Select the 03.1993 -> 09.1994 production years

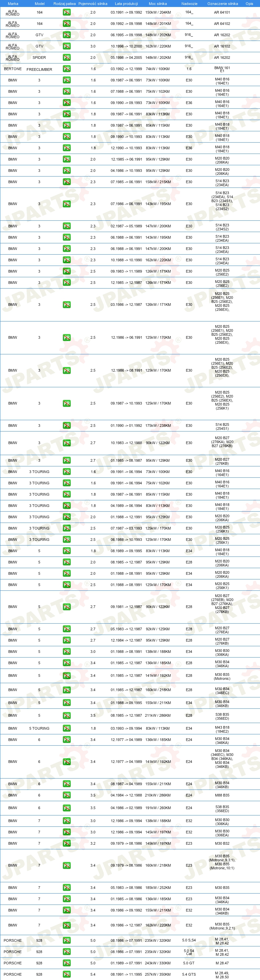tap(126, 728)
